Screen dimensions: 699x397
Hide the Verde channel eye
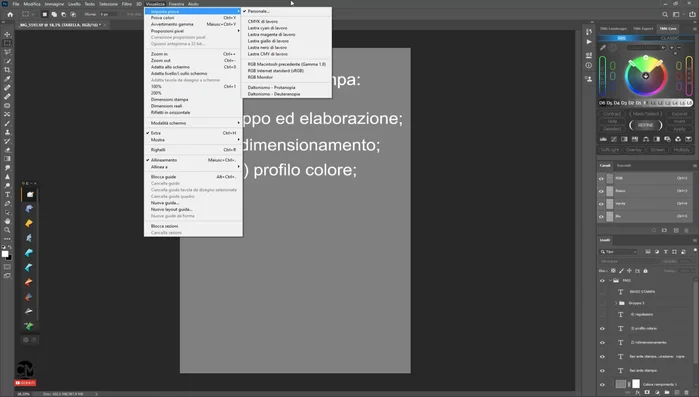[601, 204]
